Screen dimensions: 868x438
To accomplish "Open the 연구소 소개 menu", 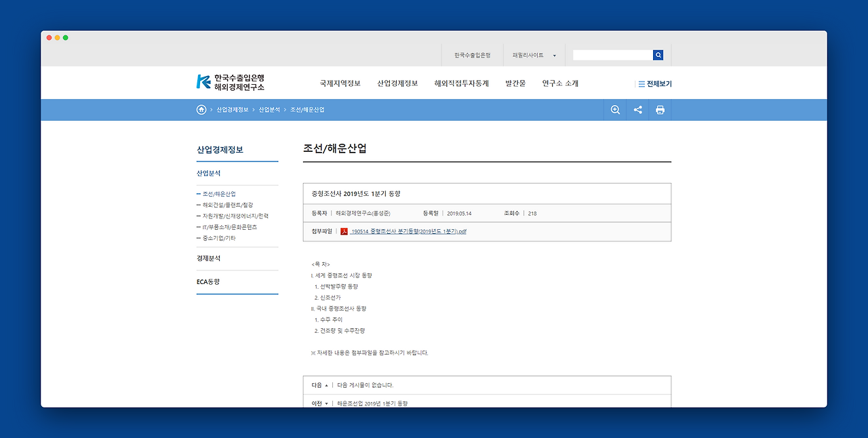I will point(560,83).
